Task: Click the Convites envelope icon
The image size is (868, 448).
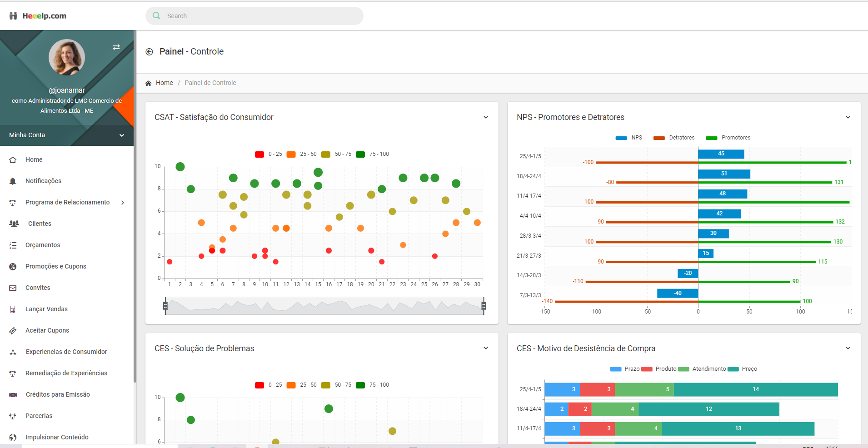Action: click(x=13, y=288)
